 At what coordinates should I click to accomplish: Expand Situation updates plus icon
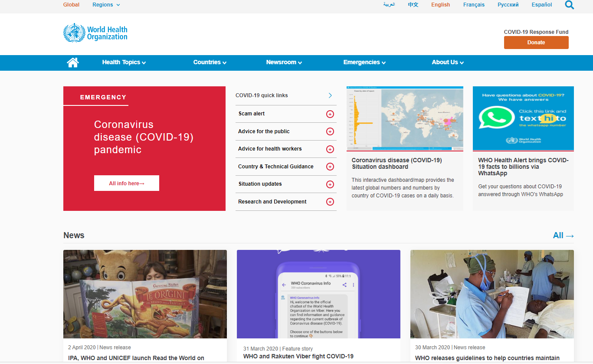(x=330, y=184)
